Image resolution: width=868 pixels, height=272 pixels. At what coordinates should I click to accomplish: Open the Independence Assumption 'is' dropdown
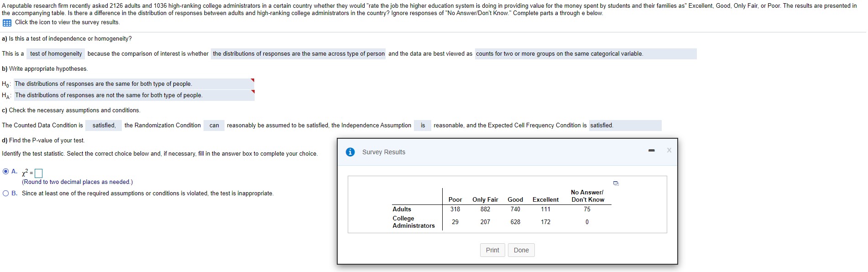pos(423,126)
